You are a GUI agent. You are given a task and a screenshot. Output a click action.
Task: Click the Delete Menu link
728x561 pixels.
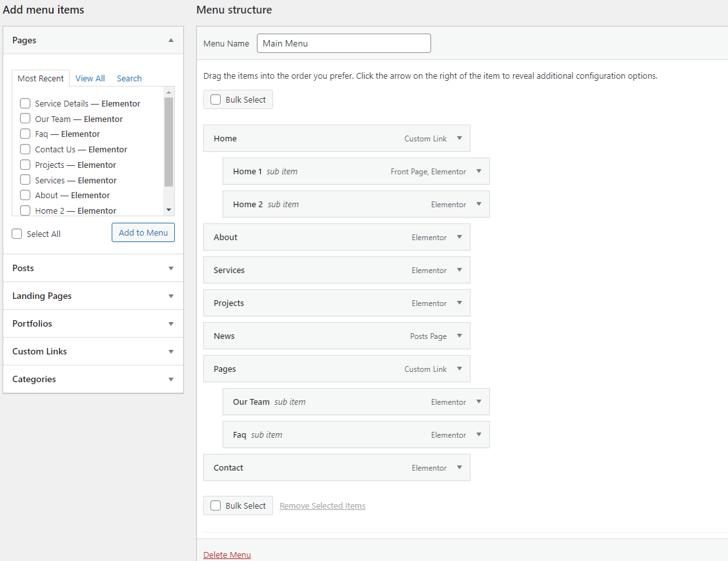click(227, 555)
